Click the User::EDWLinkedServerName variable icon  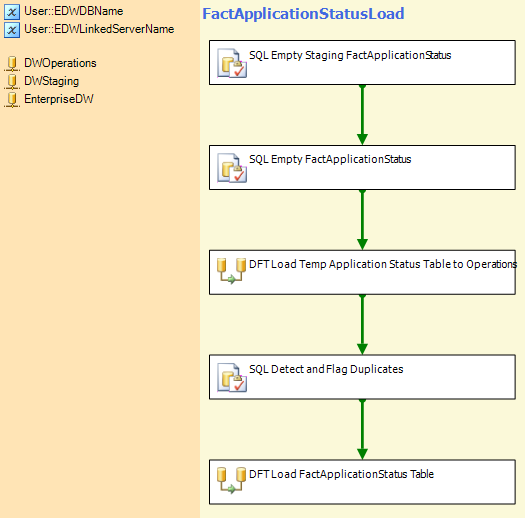12,30
